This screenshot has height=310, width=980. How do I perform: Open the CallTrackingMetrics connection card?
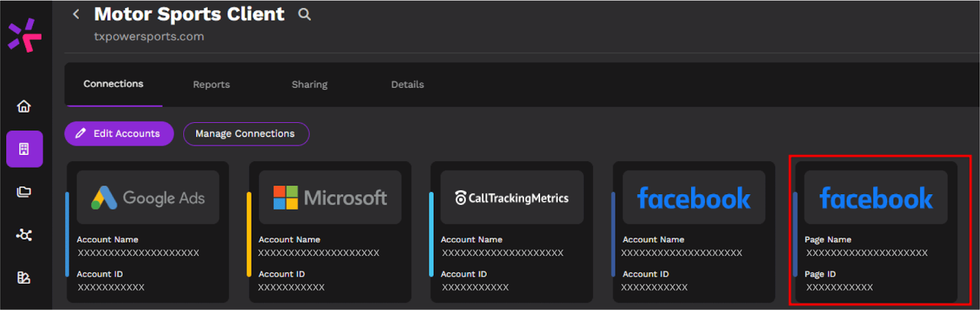coord(512,232)
